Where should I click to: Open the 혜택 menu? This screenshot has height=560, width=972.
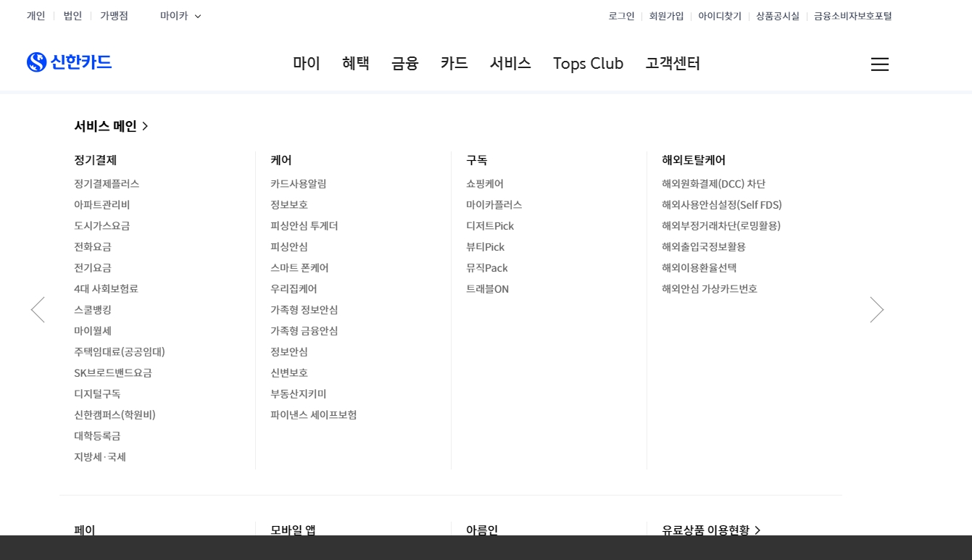[x=356, y=64]
